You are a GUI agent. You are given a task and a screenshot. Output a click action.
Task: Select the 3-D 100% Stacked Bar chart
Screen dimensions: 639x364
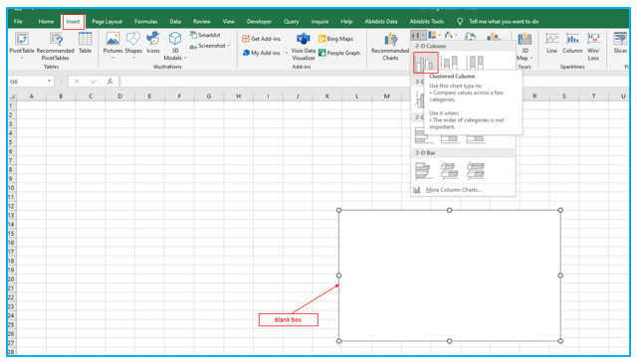475,171
